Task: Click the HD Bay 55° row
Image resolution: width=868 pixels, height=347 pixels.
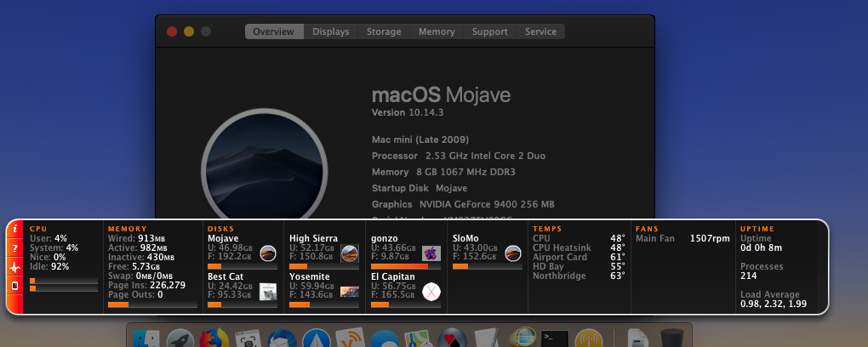Action: tap(579, 267)
